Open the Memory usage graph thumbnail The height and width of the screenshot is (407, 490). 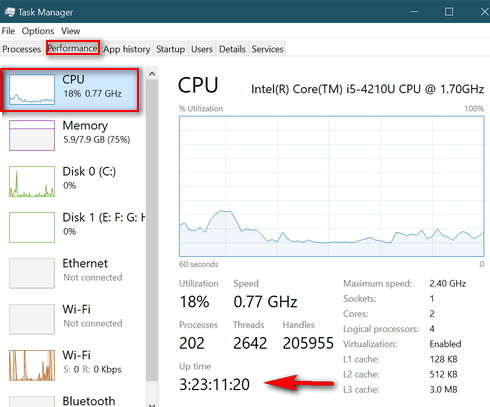tap(32, 135)
